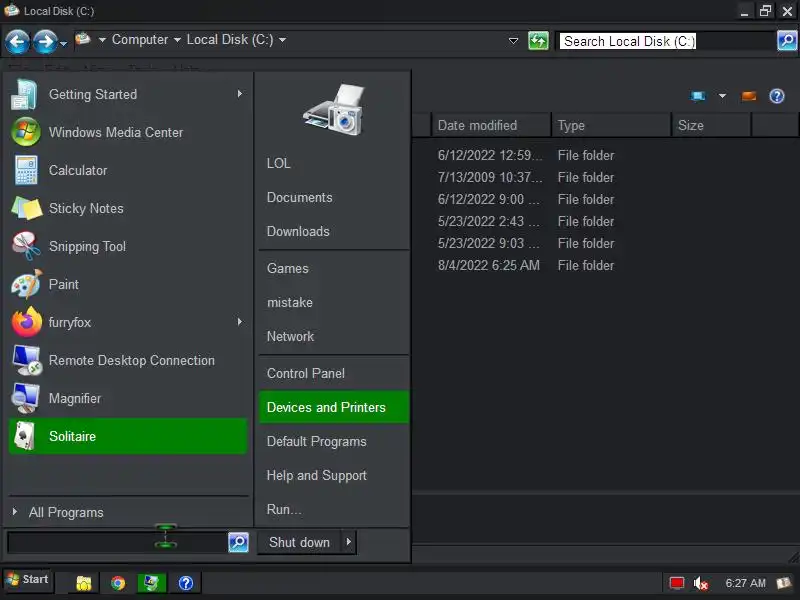Image resolution: width=800 pixels, height=600 pixels.
Task: Open Sticky Notes icon
Action: [27, 208]
